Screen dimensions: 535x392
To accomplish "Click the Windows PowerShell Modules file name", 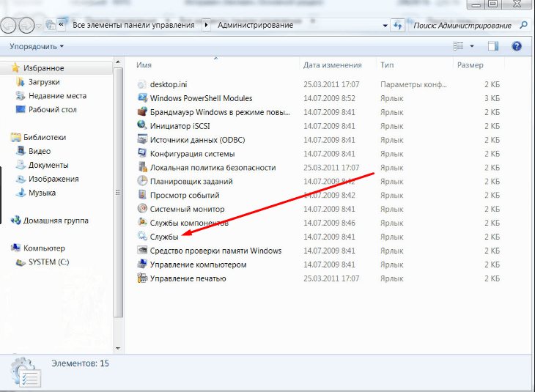I will tap(201, 99).
